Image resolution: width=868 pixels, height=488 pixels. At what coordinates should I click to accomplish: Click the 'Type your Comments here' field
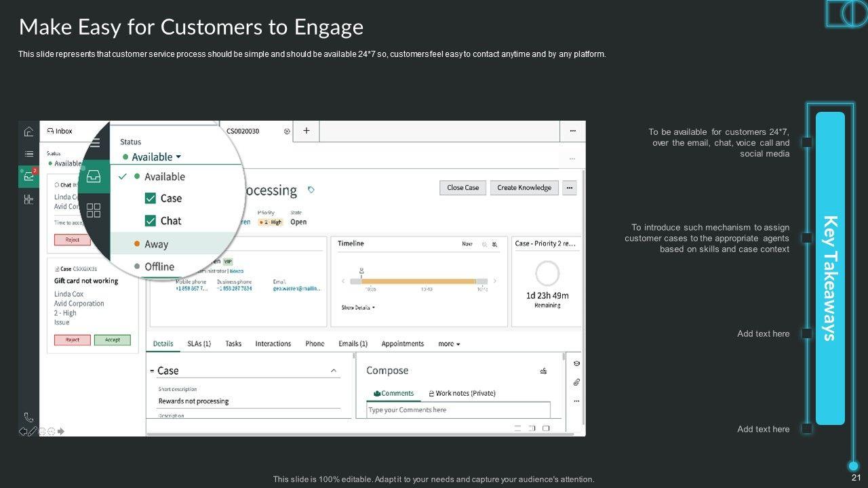point(458,410)
